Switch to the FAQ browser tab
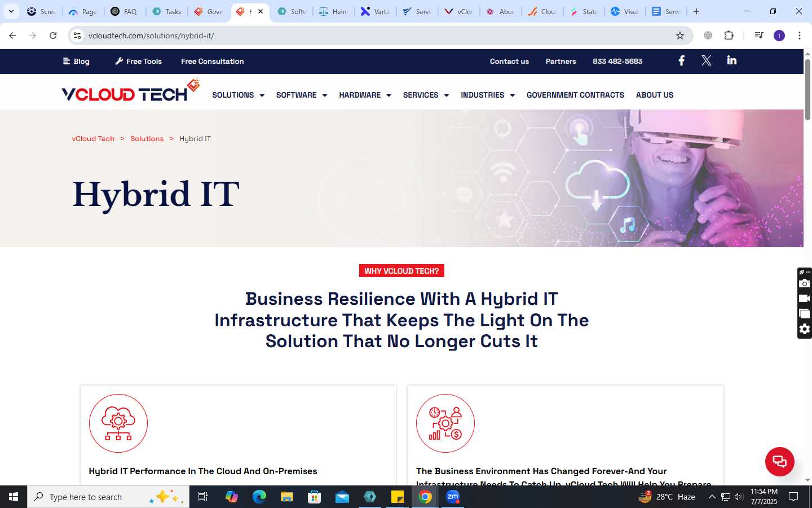 125,11
